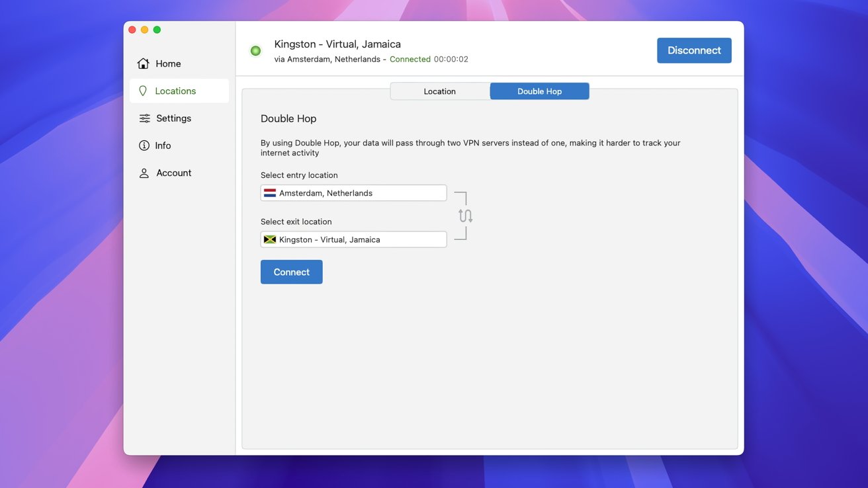Minimize the window with yellow button
The width and height of the screenshot is (868, 488).
point(144,30)
